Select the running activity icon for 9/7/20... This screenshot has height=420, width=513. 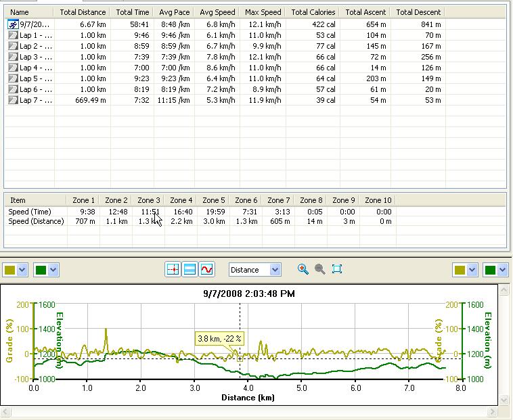click(13, 24)
